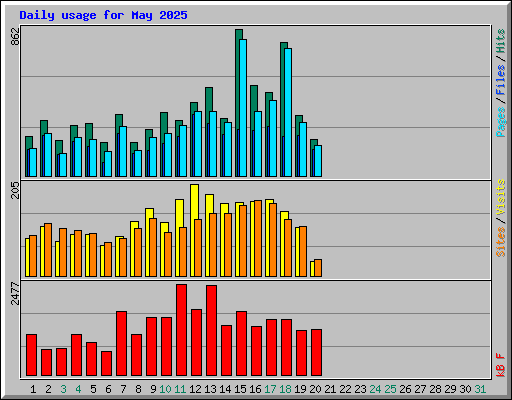Click day label 29 on x-axis
The width and height of the screenshot is (512, 400).
(450, 389)
